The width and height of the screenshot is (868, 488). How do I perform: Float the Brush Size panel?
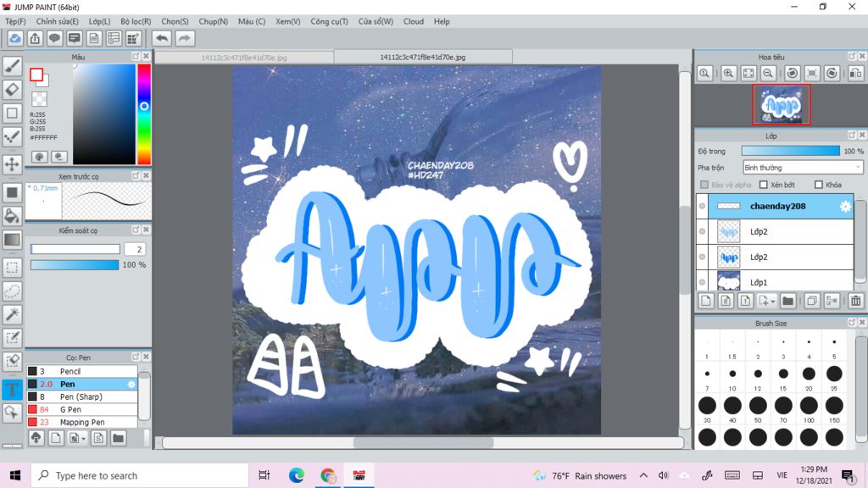click(852, 322)
